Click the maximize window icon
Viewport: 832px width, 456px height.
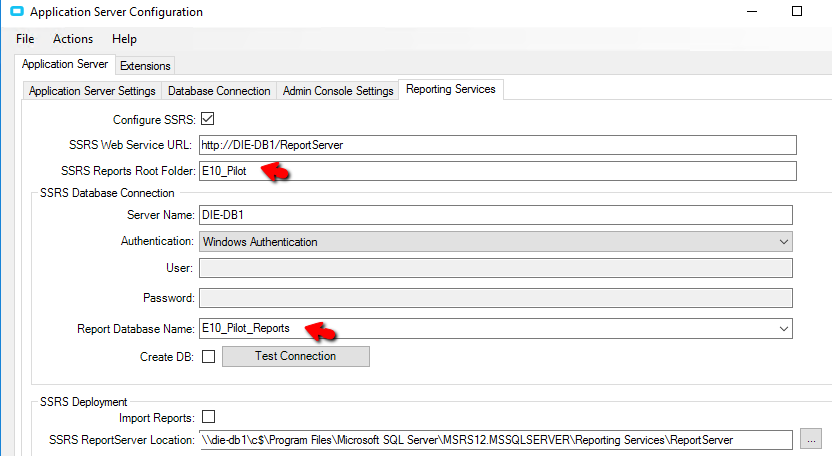pos(796,11)
